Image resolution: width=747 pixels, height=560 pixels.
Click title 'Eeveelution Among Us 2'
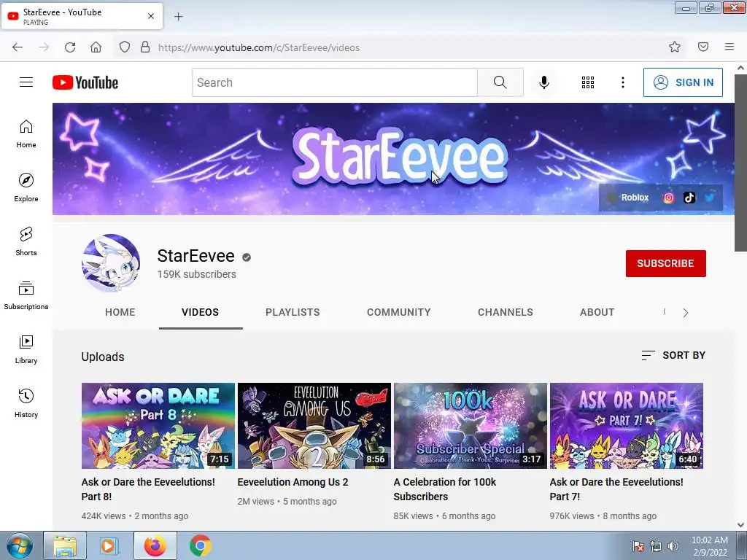coord(293,482)
